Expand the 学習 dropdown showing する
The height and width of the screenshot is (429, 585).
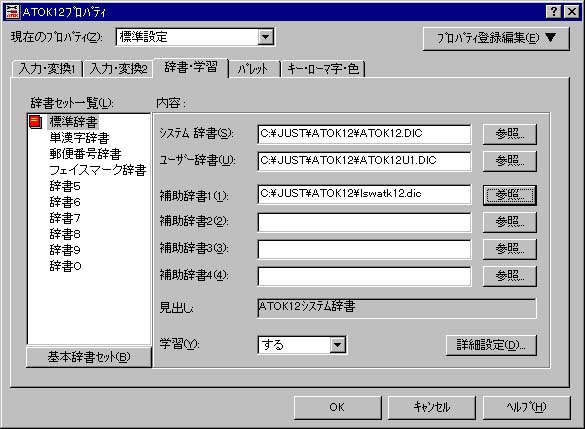(338, 345)
